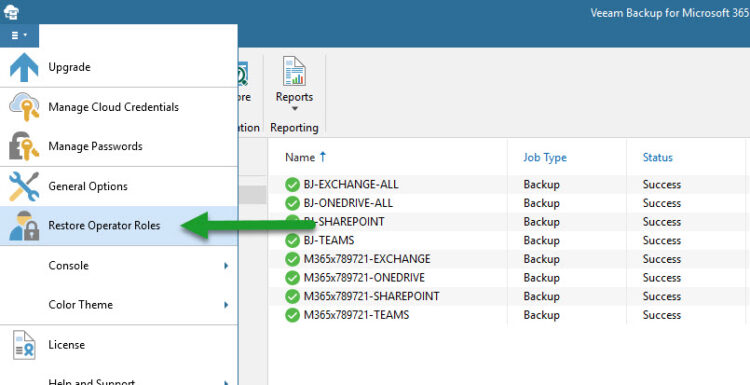
Task: Expand the Console submenu arrow
Action: [226, 265]
